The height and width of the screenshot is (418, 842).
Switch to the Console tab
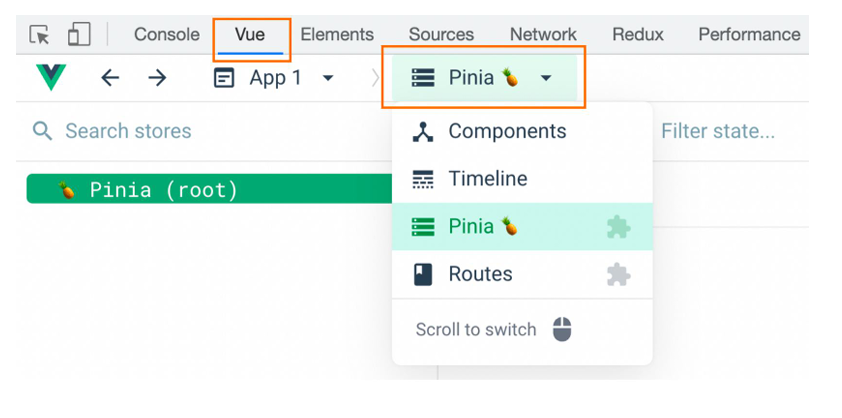click(166, 34)
